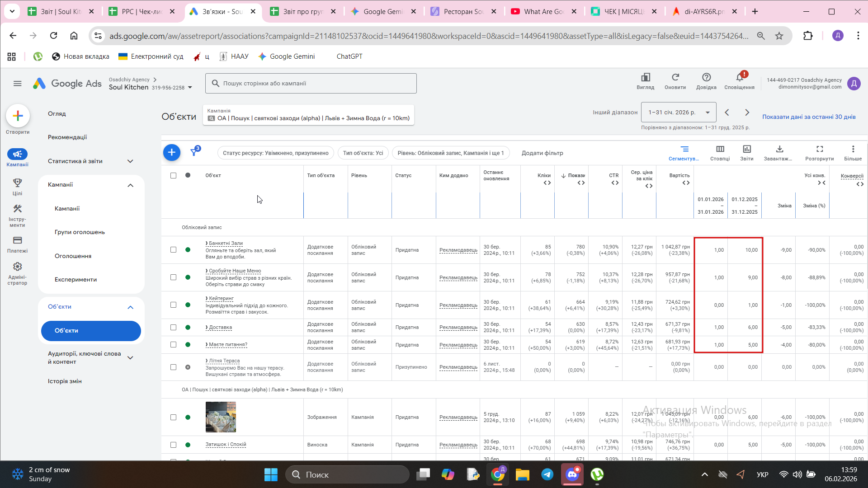Expand Аудиторії, ключові слова й контент
Viewport: 868px width, 488px height.
click(130, 358)
